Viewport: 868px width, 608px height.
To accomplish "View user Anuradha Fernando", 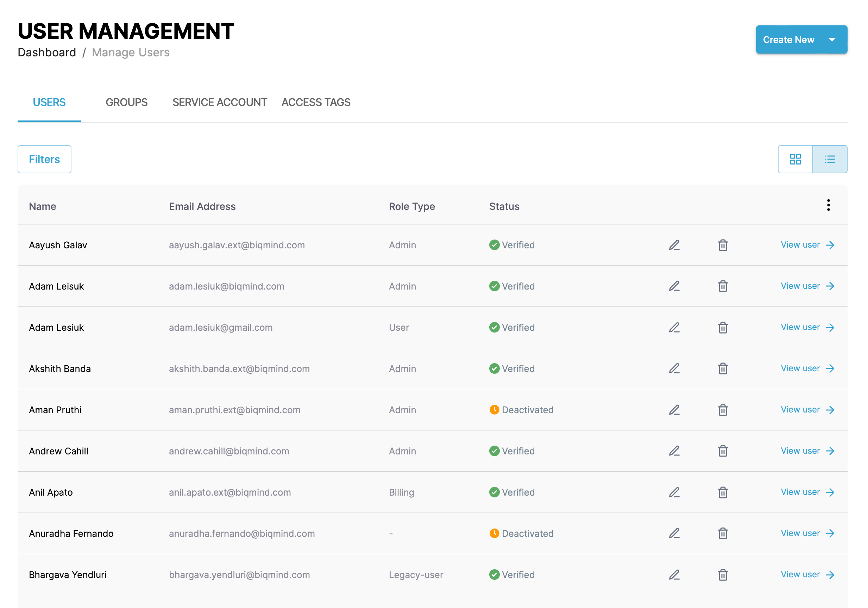I will coord(807,533).
